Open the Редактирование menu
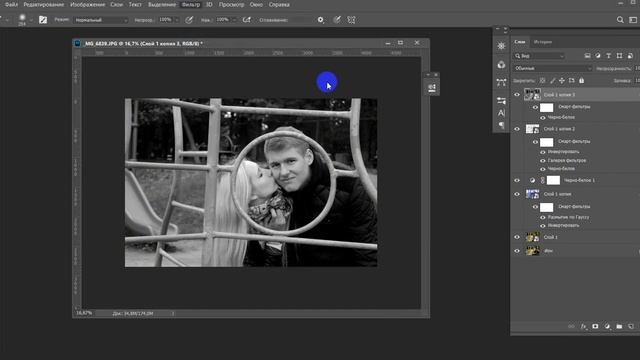The image size is (640, 360). (44, 4)
